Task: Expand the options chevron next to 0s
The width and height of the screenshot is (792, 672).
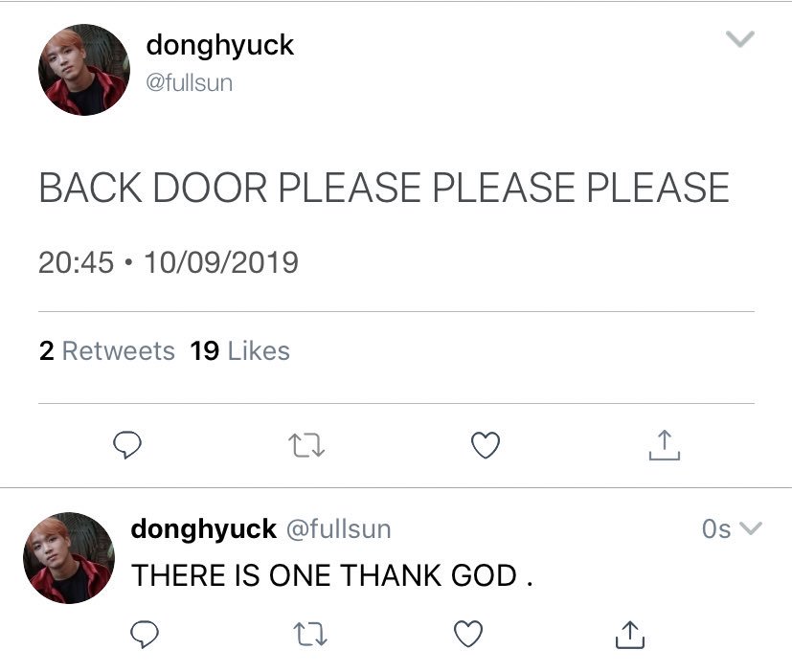Action: click(x=751, y=528)
